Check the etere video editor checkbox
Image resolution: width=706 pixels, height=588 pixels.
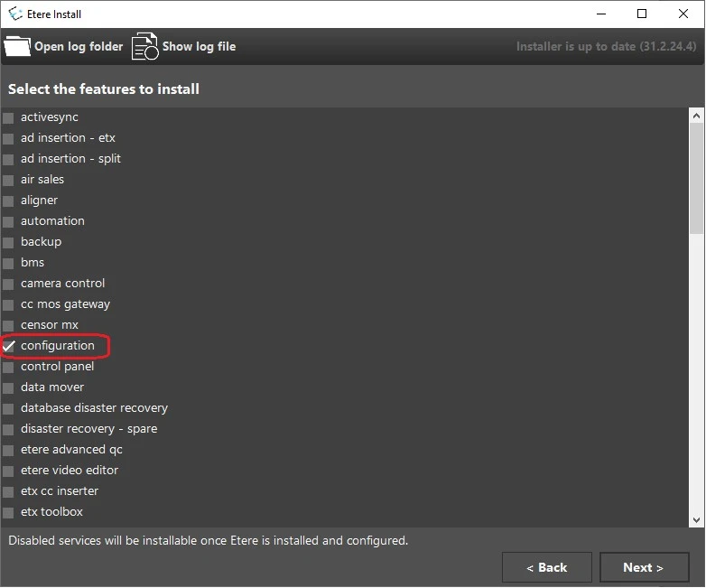tap(8, 471)
